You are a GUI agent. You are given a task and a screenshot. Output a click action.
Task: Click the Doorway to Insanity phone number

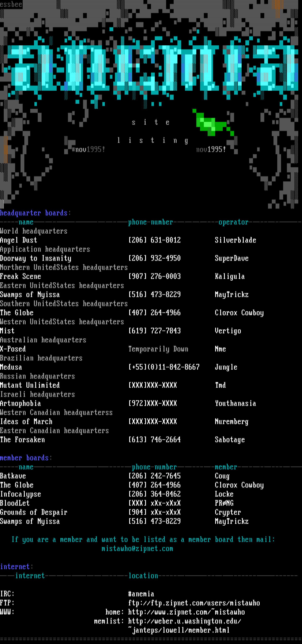(154, 258)
